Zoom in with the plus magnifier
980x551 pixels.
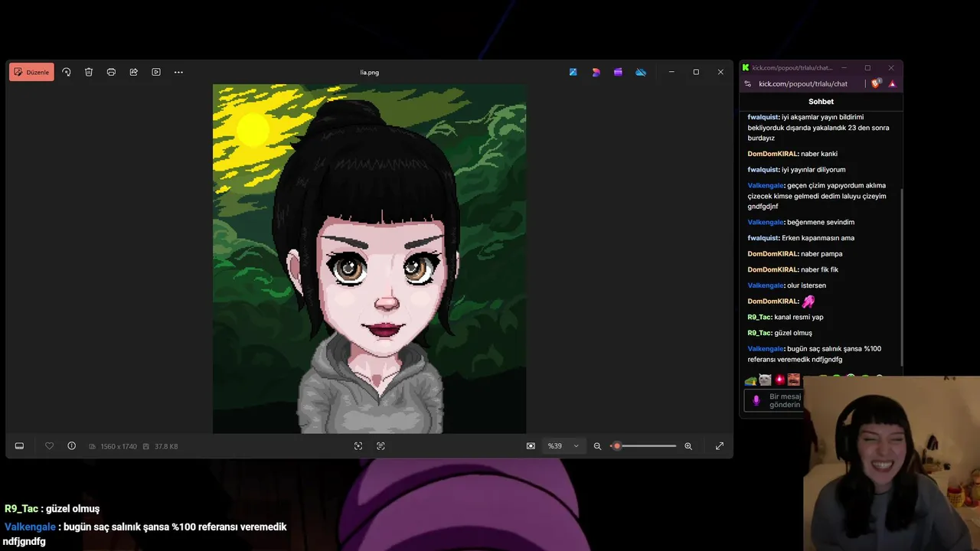[688, 446]
